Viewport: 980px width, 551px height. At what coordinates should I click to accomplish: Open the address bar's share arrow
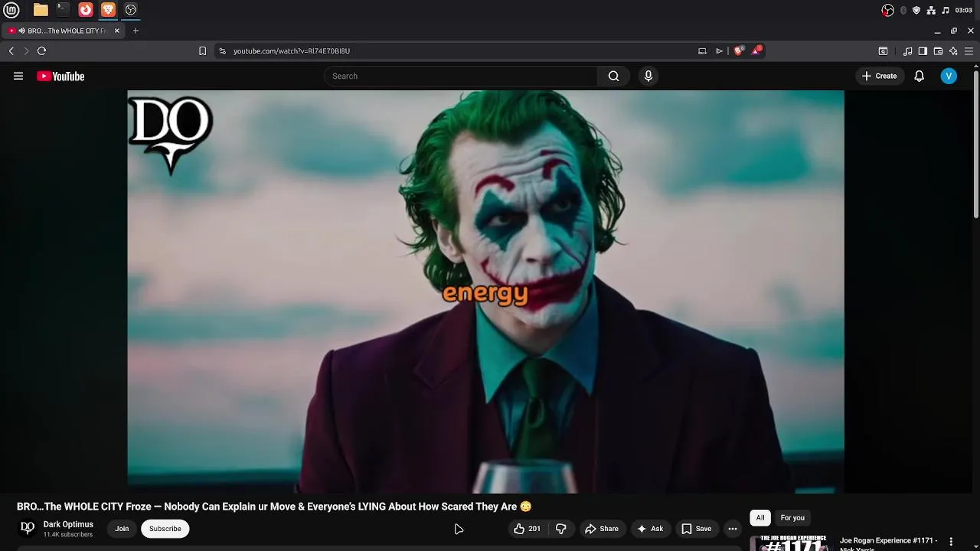(720, 51)
